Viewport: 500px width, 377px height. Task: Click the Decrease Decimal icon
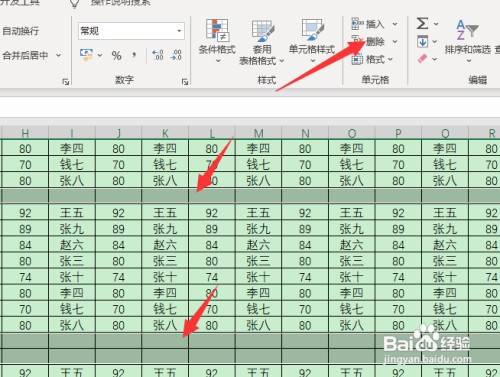[x=176, y=55]
